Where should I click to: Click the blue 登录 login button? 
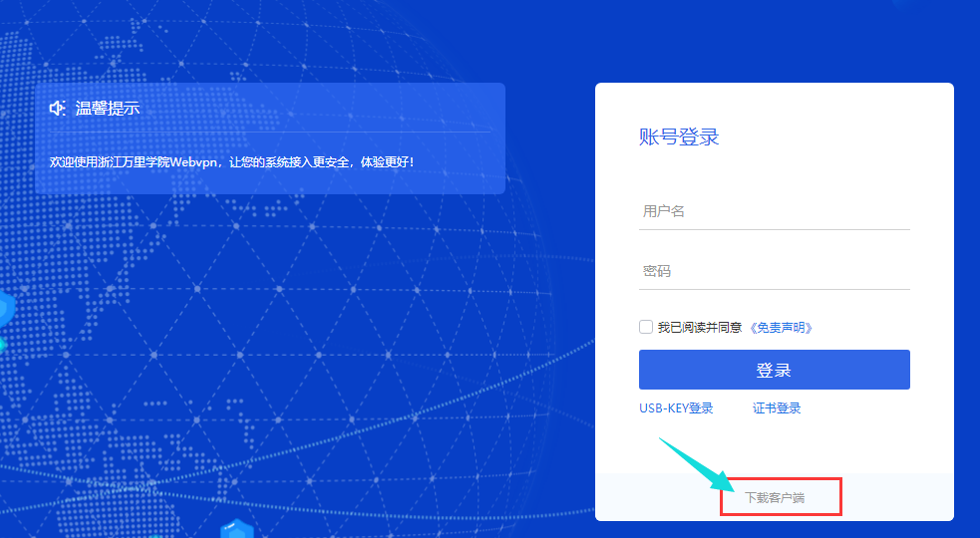coord(774,370)
